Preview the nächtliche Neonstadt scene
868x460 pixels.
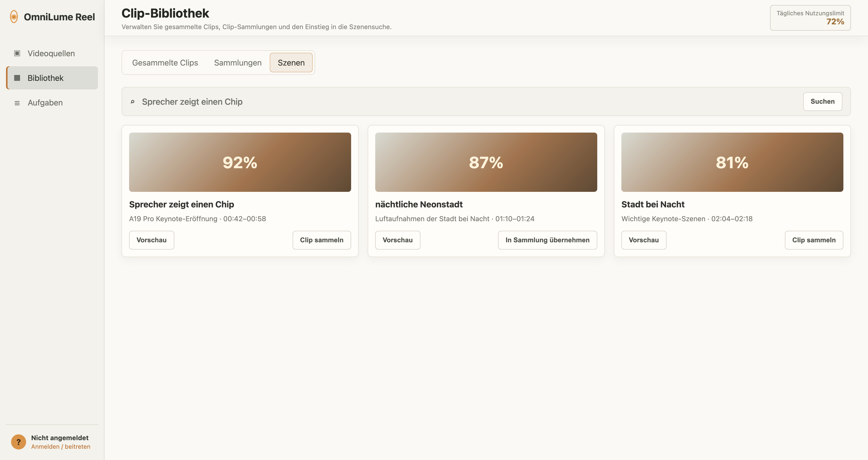pyautogui.click(x=398, y=240)
